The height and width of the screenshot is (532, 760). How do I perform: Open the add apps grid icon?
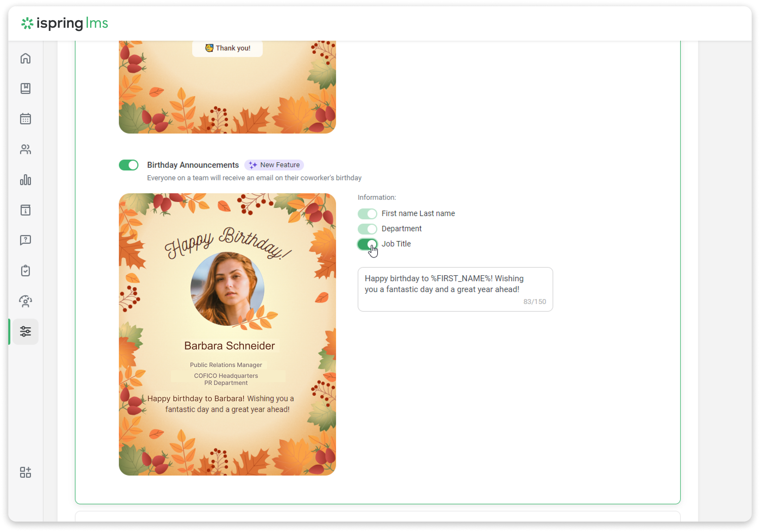click(x=26, y=472)
